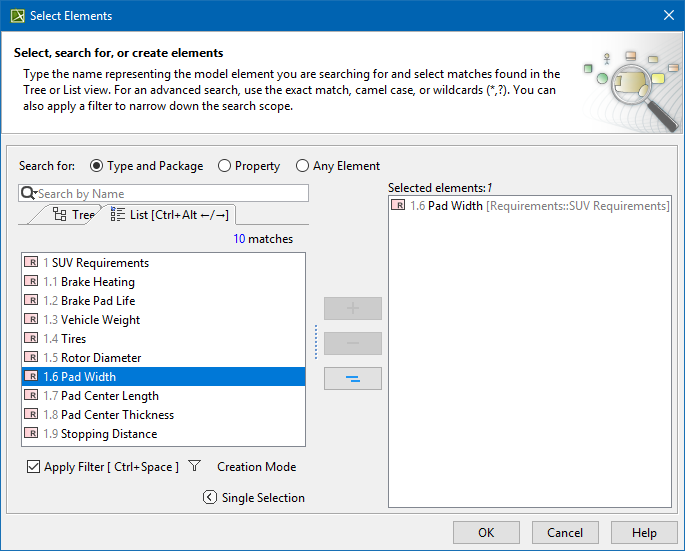Click the remove-all selected elements button

[x=352, y=379]
